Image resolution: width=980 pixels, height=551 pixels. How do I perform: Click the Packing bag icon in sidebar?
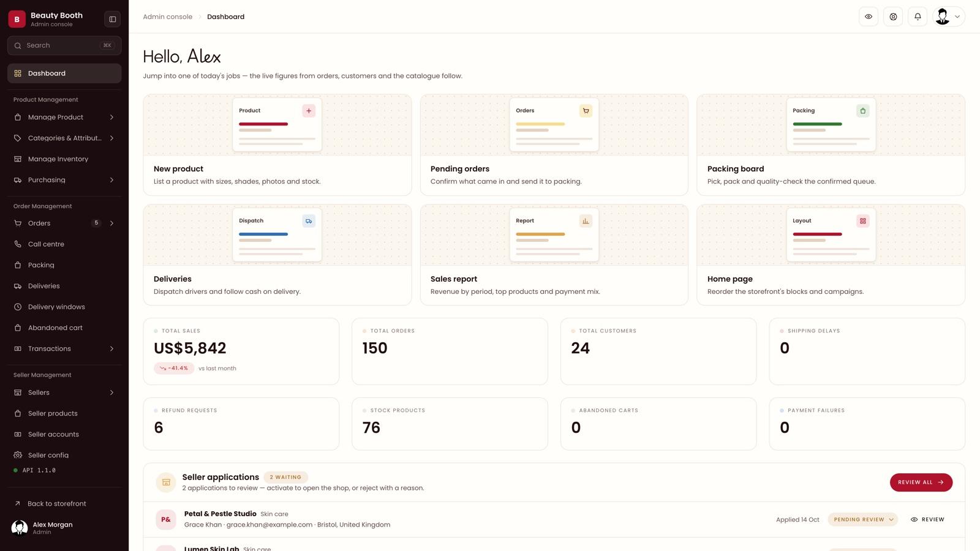(18, 265)
